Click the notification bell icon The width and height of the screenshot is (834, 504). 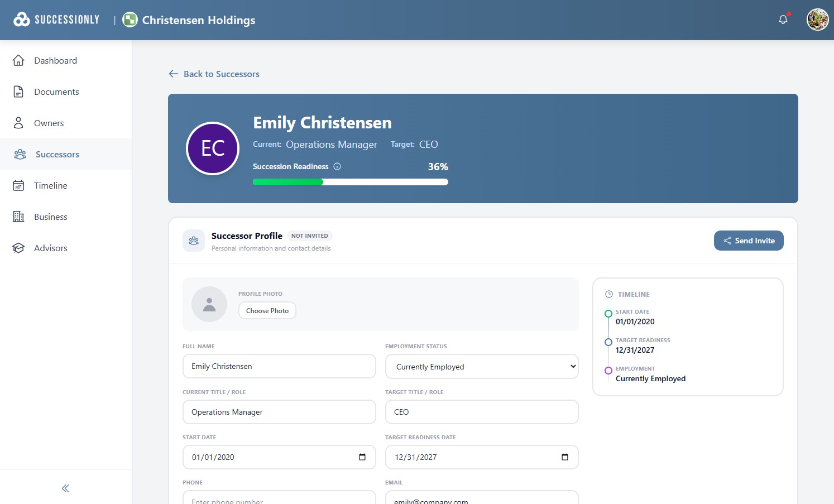pyautogui.click(x=783, y=20)
